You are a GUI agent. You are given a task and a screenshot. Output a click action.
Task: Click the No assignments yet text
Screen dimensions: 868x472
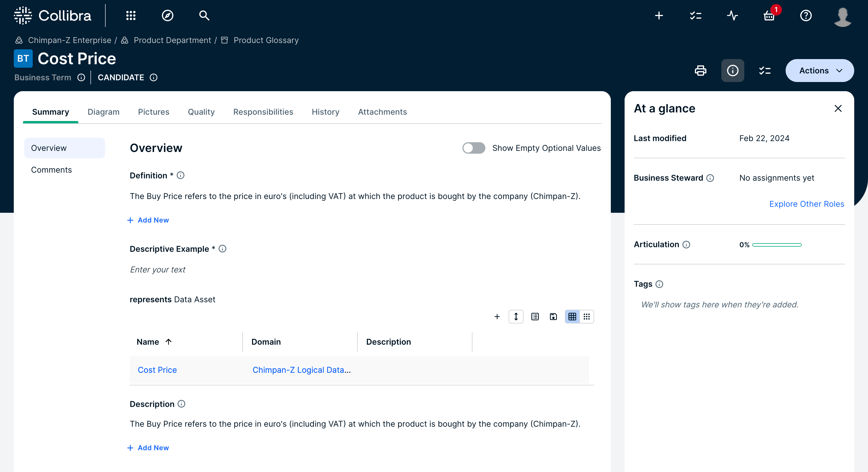click(777, 178)
